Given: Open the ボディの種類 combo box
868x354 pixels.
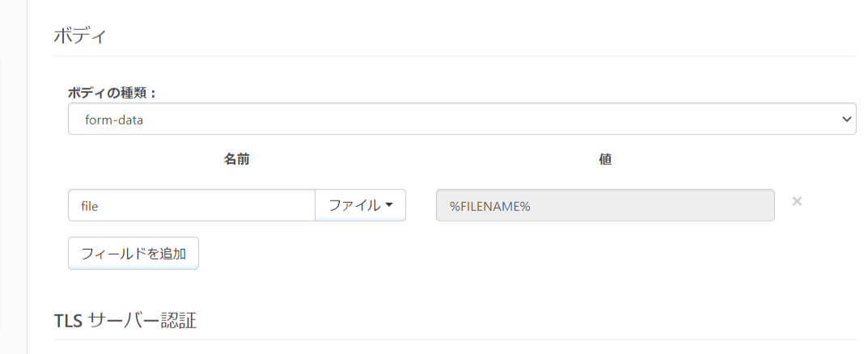Looking at the screenshot, I should [461, 119].
